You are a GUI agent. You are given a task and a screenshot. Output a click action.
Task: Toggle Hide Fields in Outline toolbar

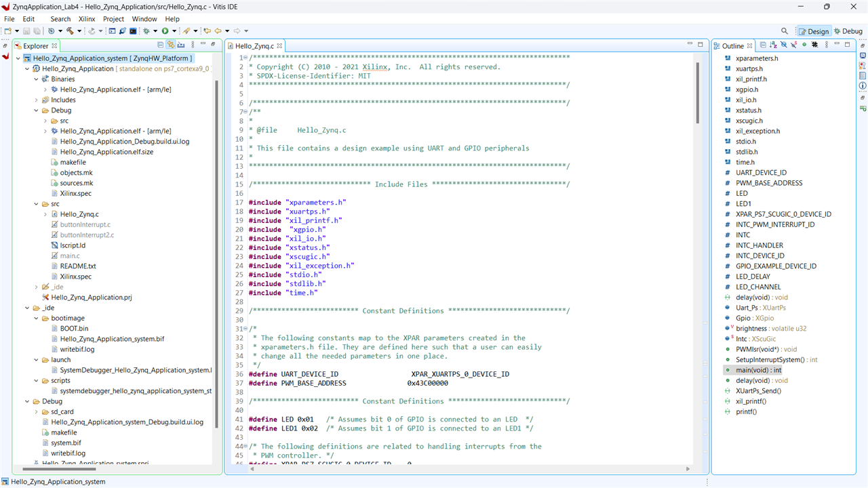pyautogui.click(x=784, y=45)
